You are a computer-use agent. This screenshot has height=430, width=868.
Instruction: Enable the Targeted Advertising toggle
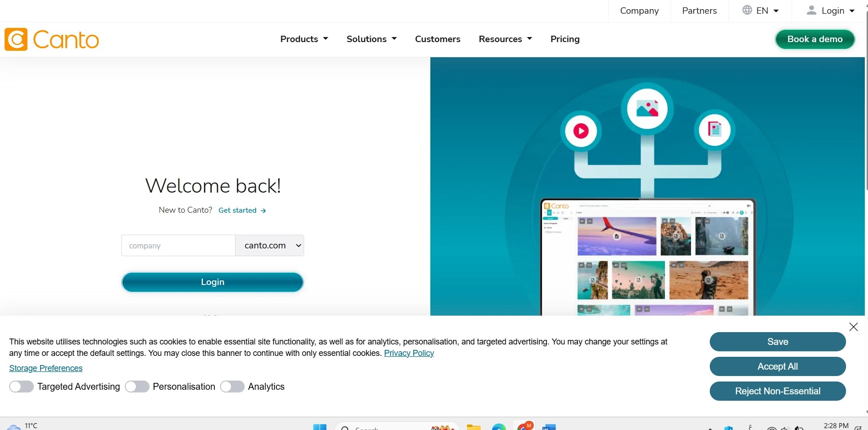(x=21, y=387)
